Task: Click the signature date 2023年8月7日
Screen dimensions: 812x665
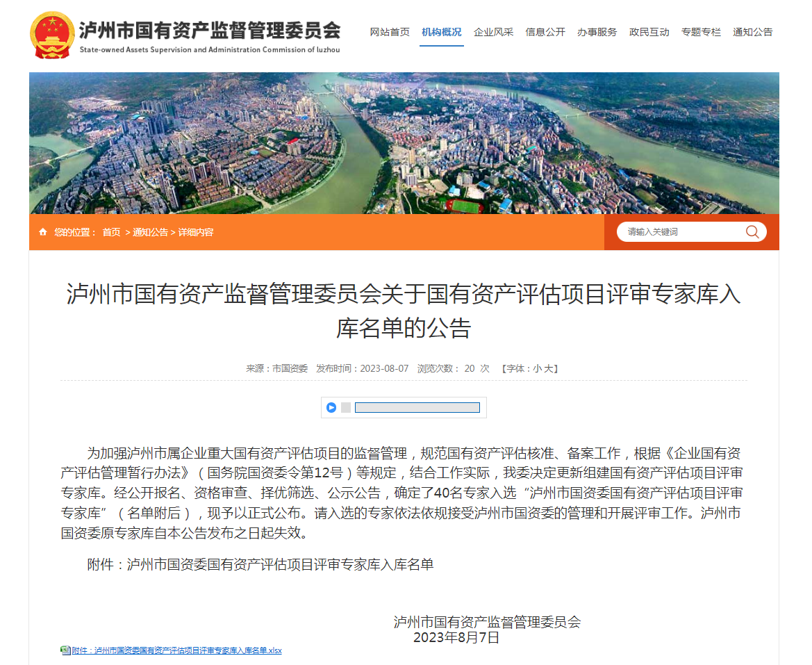Action: [x=456, y=637]
